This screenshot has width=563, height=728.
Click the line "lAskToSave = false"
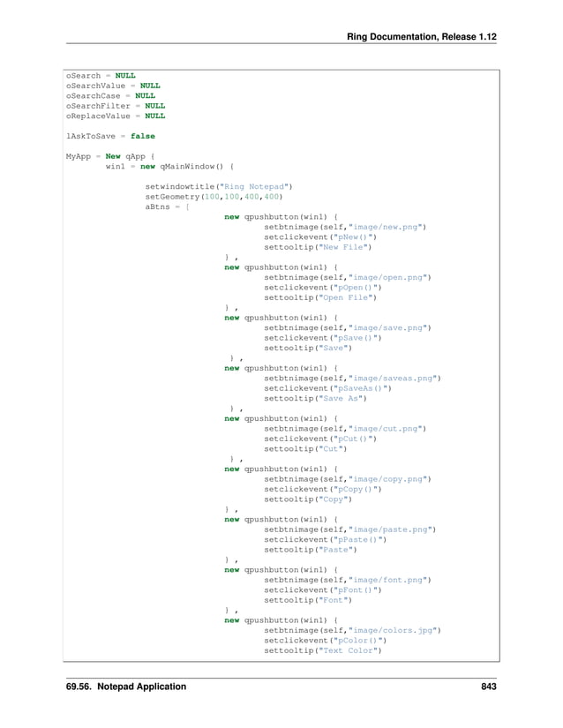[110, 136]
